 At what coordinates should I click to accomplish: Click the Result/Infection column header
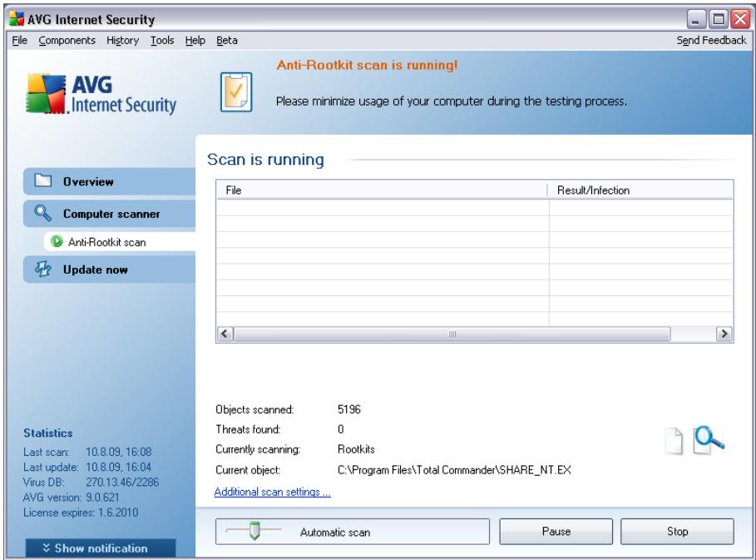(640, 190)
